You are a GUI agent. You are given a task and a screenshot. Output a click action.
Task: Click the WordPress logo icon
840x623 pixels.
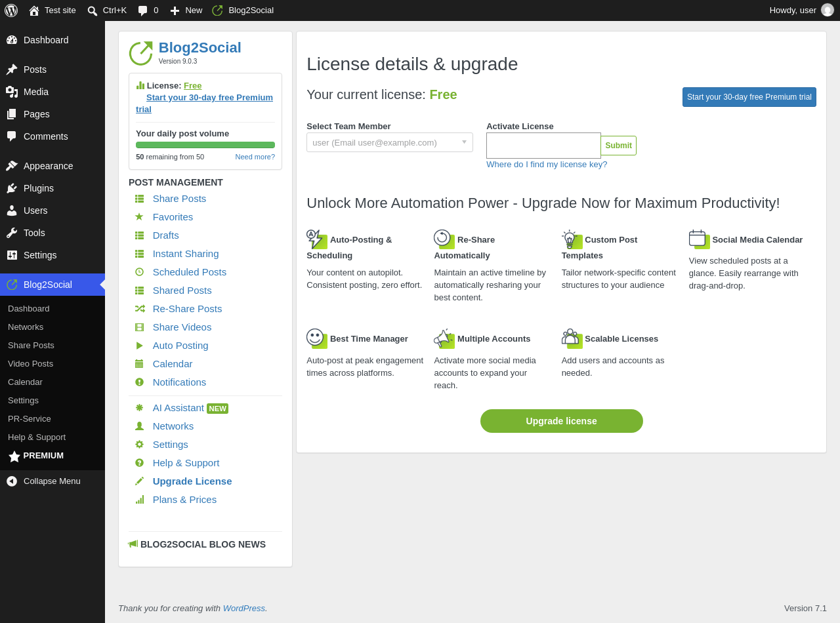click(x=11, y=10)
